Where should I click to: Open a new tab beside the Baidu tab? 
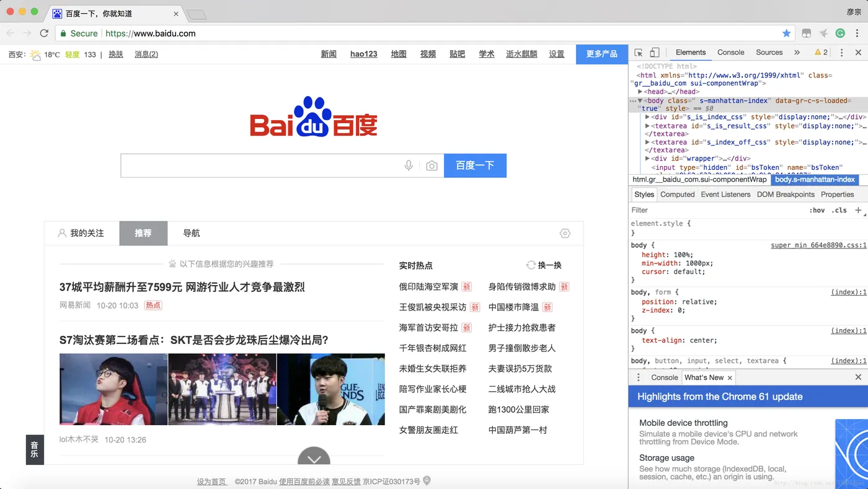click(x=196, y=14)
